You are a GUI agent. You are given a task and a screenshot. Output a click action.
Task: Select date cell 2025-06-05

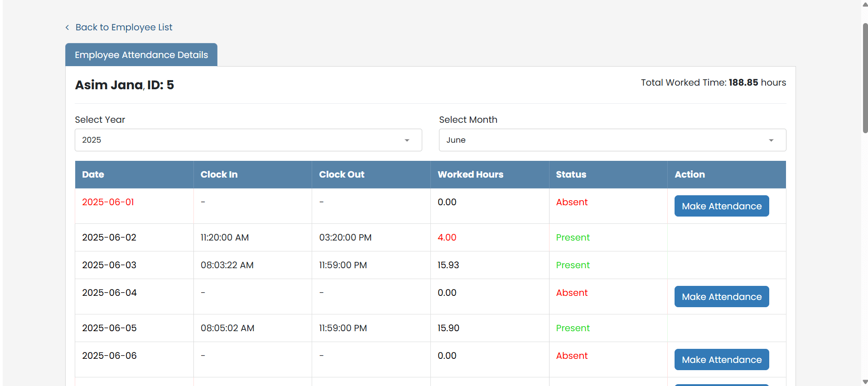[109, 328]
